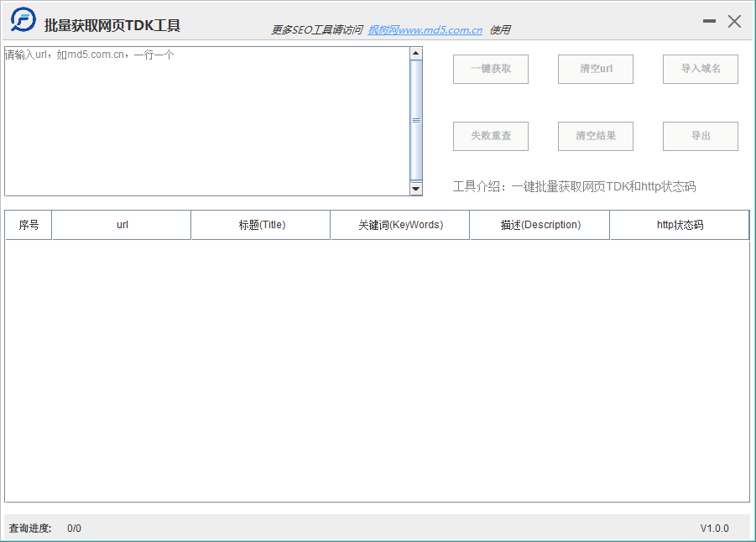Click the app logo icon in title bar

point(23,21)
